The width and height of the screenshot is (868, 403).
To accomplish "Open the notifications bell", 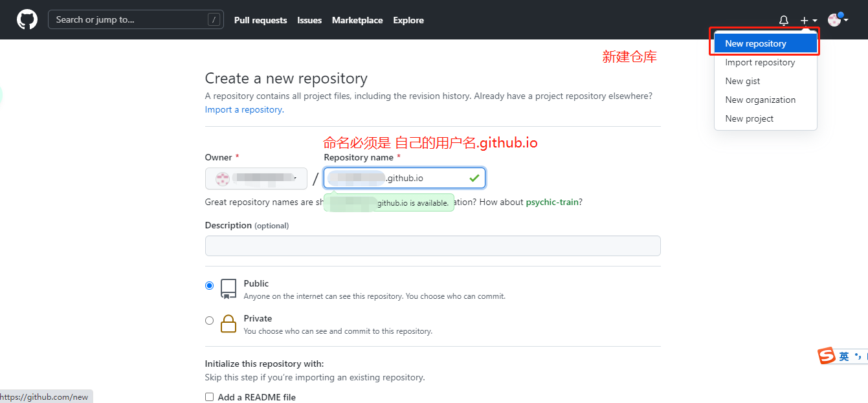I will (783, 21).
